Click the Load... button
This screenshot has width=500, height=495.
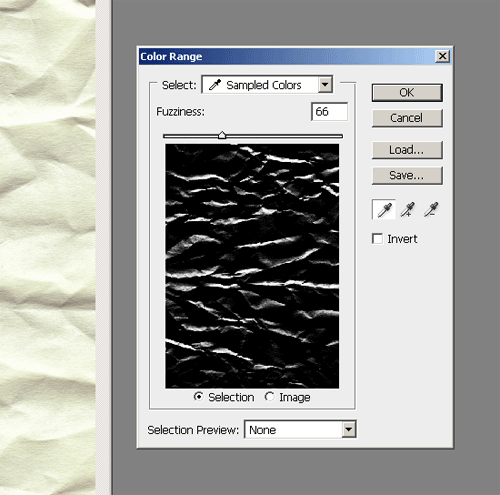pyautogui.click(x=407, y=150)
